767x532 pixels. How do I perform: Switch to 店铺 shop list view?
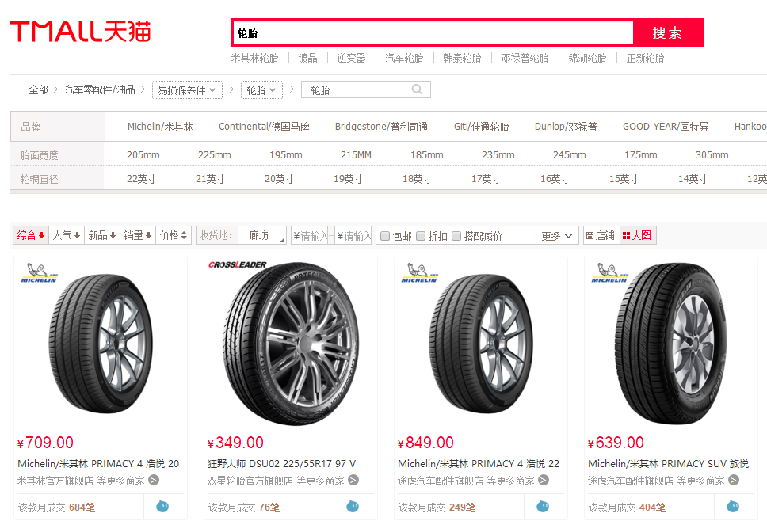tap(601, 235)
